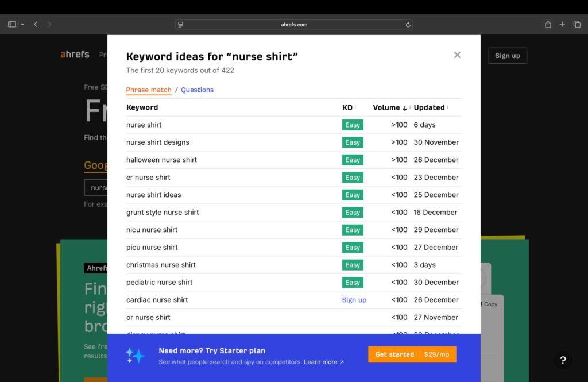The width and height of the screenshot is (588, 382).
Task: Close the keyword ideas dialog
Action: coord(457,55)
